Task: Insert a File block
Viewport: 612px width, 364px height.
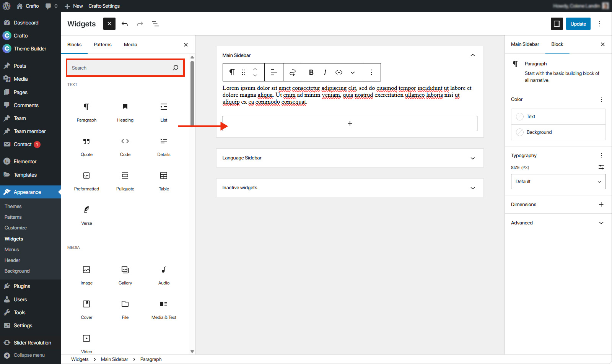Action: tap(125, 310)
